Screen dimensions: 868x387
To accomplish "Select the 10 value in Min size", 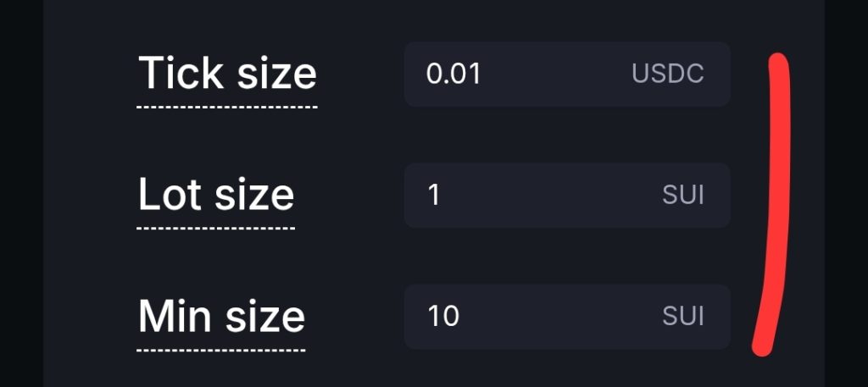I will [x=443, y=317].
